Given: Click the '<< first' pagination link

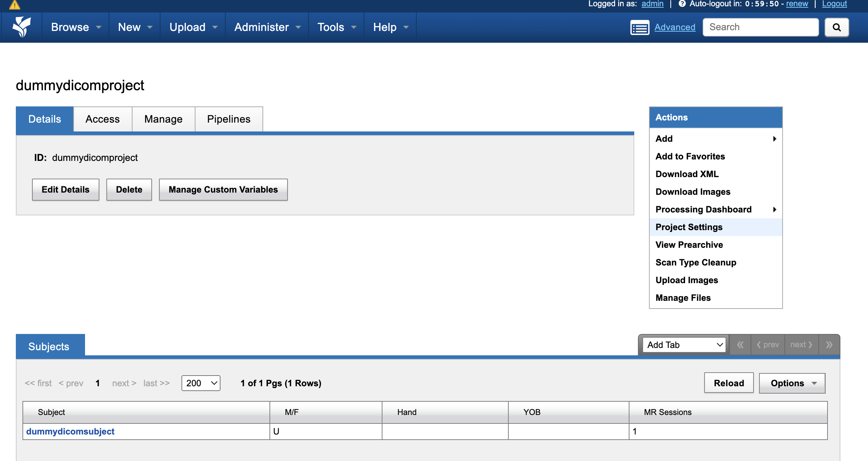Looking at the screenshot, I should [x=38, y=383].
